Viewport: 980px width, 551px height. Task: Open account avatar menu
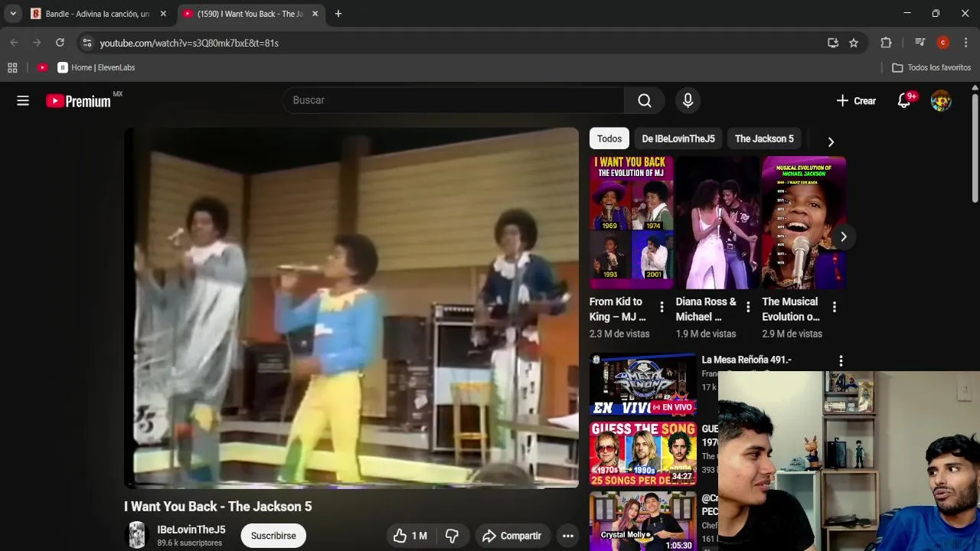click(x=941, y=100)
